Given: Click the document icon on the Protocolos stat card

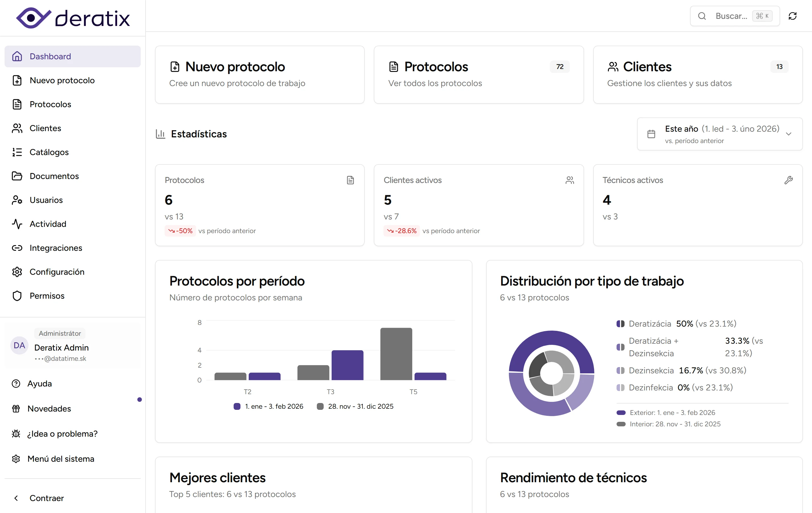Looking at the screenshot, I should (x=351, y=180).
